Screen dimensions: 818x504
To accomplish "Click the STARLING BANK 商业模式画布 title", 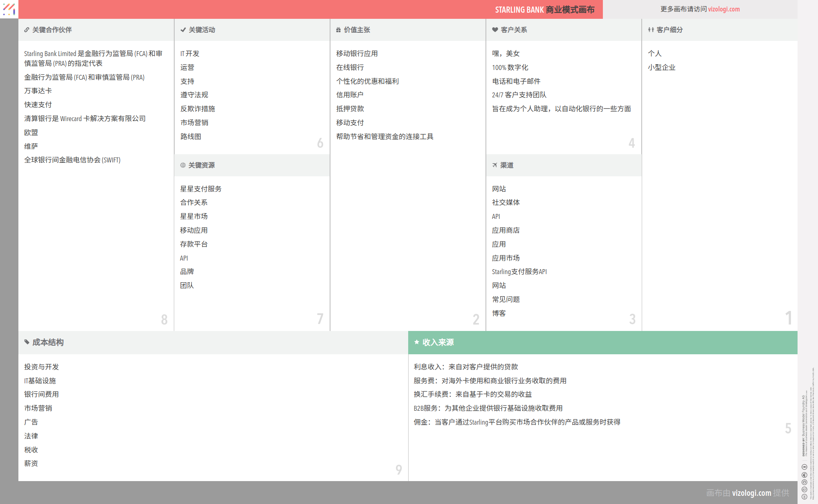I will 544,9.
